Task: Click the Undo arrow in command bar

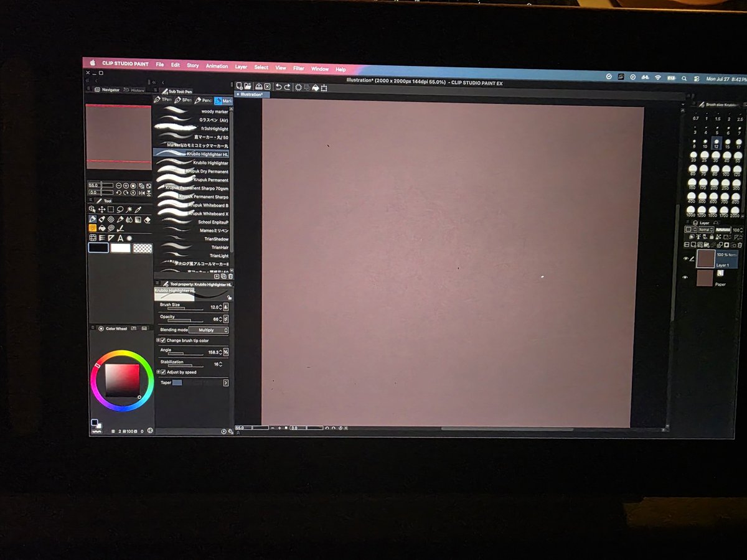Action: (x=279, y=86)
